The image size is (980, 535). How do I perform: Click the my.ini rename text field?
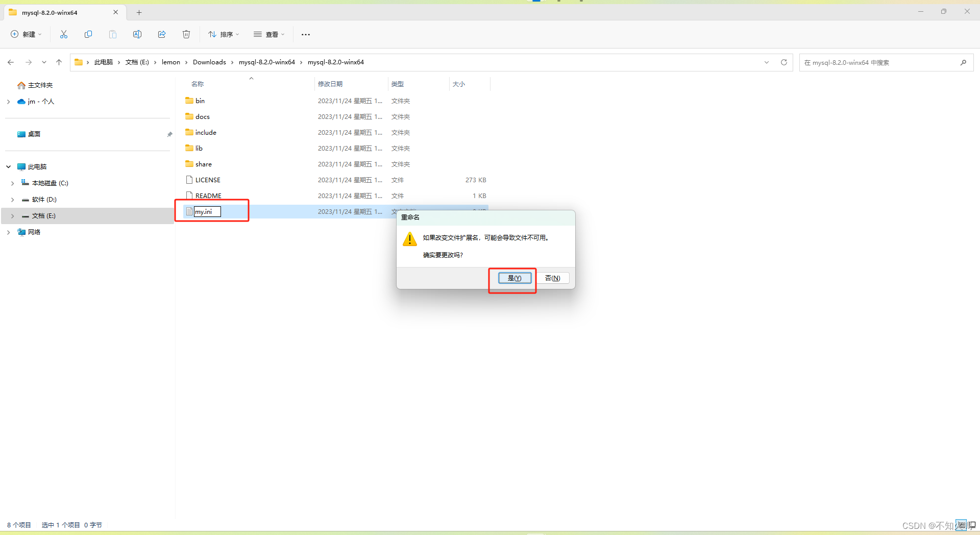207,212
